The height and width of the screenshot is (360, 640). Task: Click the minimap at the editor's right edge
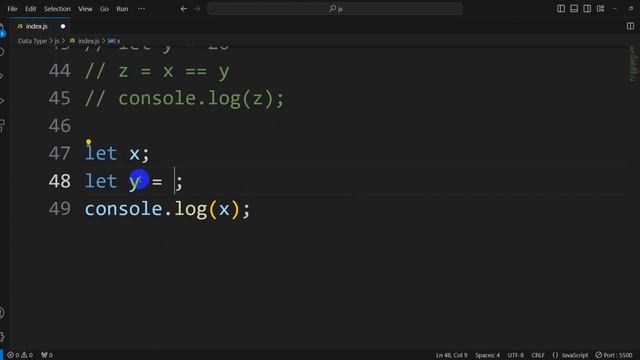point(633,63)
